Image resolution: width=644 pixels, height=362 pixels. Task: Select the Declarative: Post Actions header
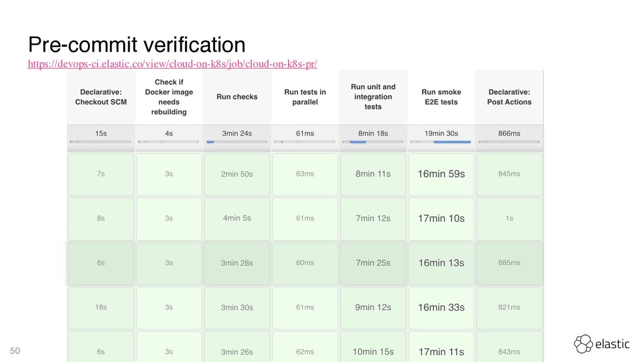(509, 97)
